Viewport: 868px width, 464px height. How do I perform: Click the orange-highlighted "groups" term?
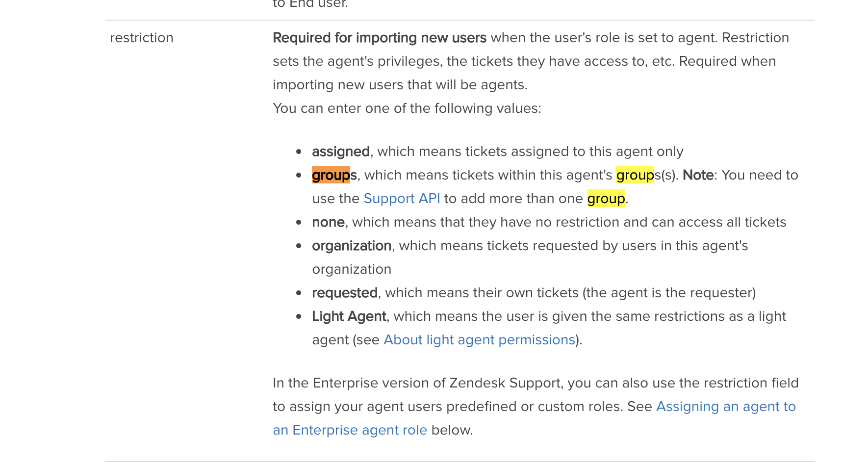(x=332, y=175)
